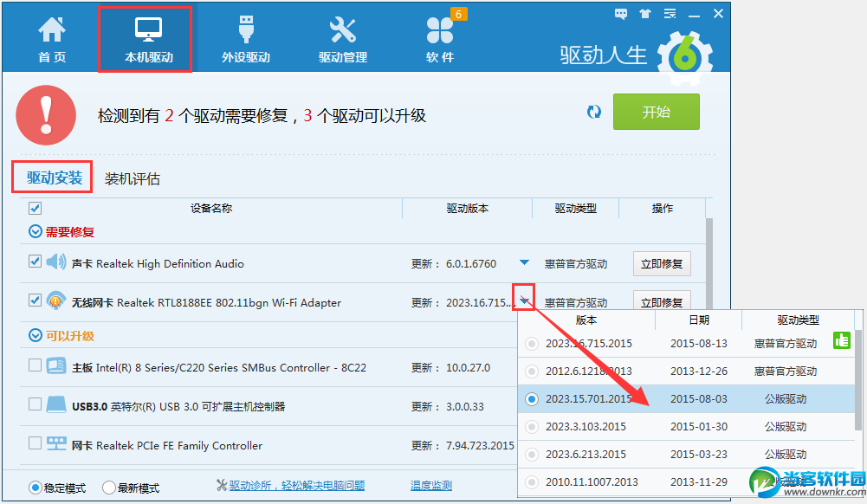Select version 2023.3.103.2015 radio button

[532, 427]
